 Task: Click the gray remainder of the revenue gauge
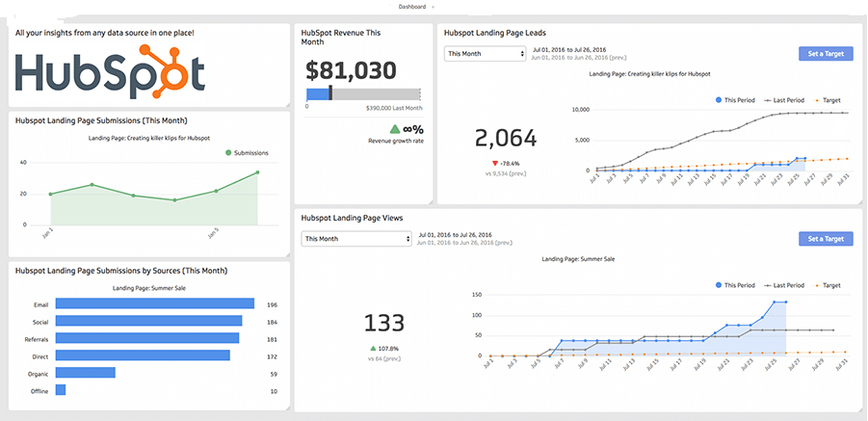coord(376,94)
